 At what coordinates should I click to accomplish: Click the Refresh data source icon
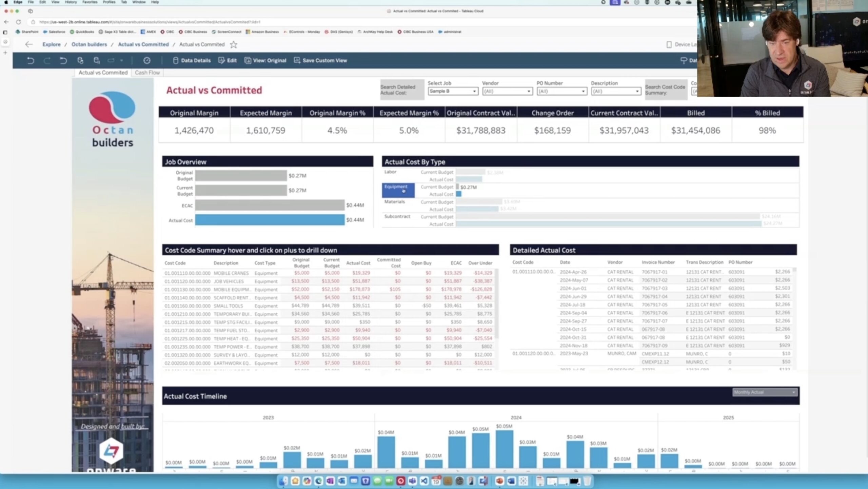[80, 60]
